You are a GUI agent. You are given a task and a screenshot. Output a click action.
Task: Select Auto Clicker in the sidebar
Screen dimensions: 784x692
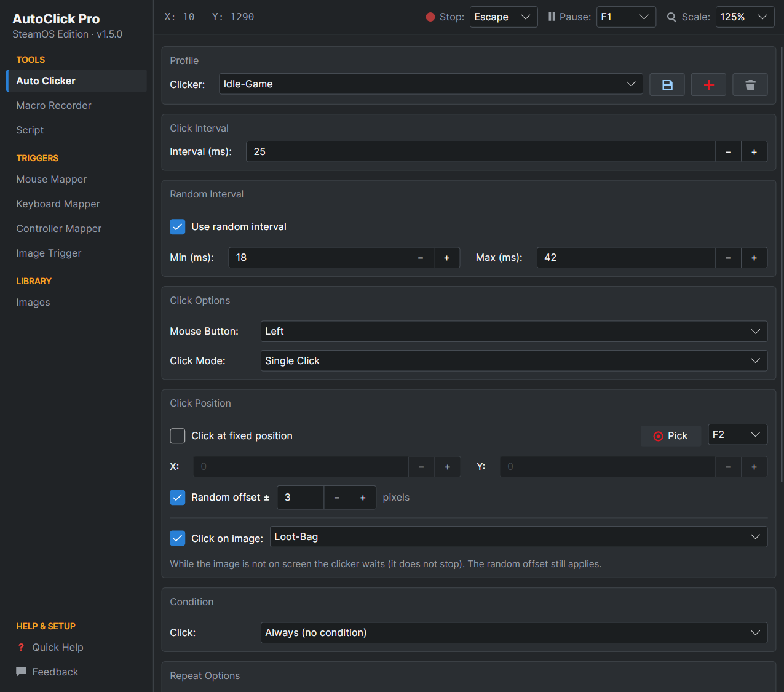click(x=76, y=81)
